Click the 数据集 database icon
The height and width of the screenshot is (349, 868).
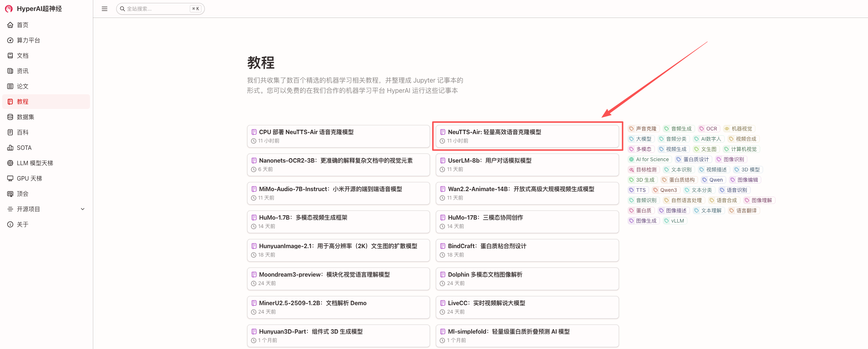(10, 117)
